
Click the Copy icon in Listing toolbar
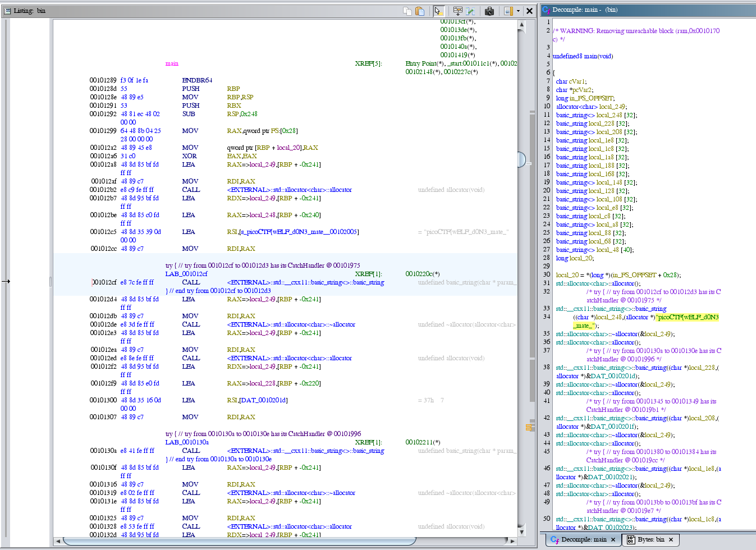[x=407, y=11]
